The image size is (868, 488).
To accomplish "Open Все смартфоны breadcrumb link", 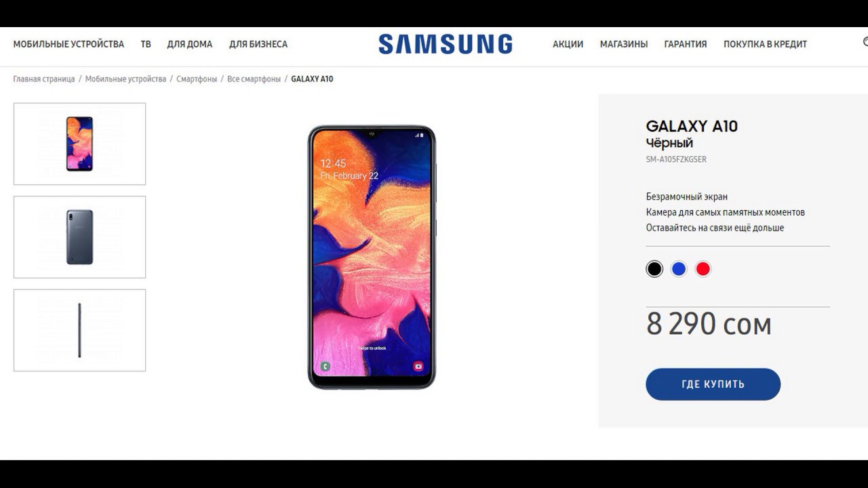I will (254, 79).
